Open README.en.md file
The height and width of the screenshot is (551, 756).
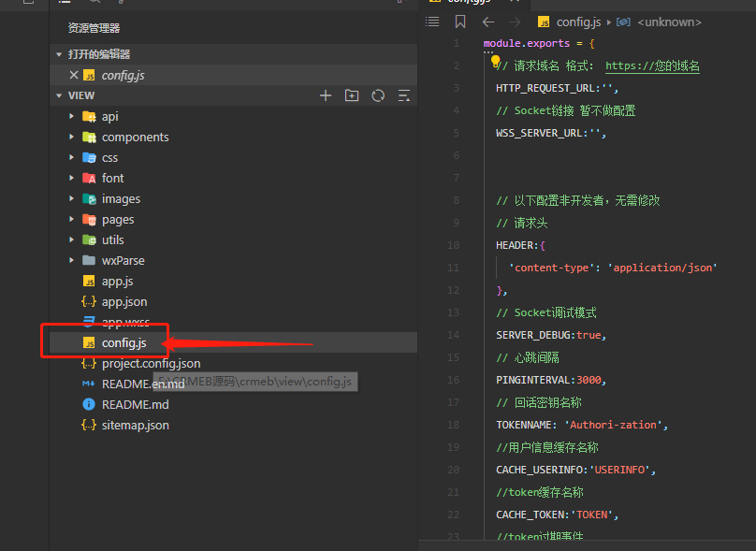click(143, 384)
